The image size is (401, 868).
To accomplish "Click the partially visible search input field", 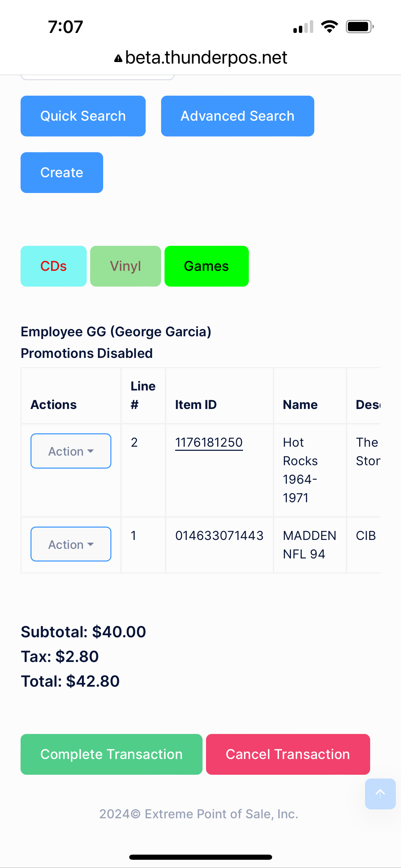I will pyautogui.click(x=98, y=77).
